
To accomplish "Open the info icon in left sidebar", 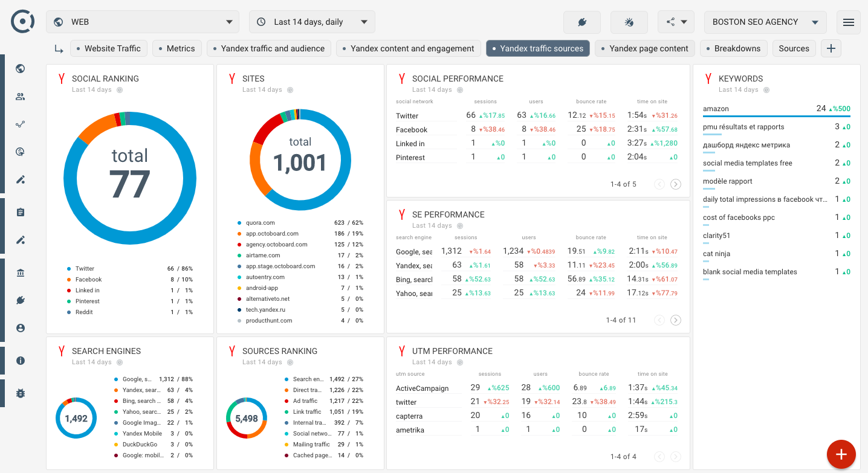I will pyautogui.click(x=21, y=361).
